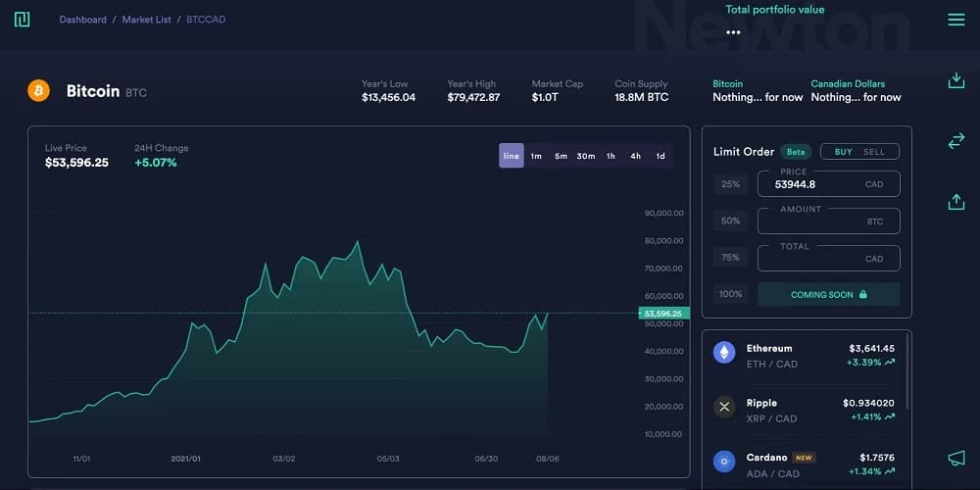Click the BTCCAD breadcrumb
Image resolution: width=980 pixels, height=490 pixels.
[x=206, y=20]
